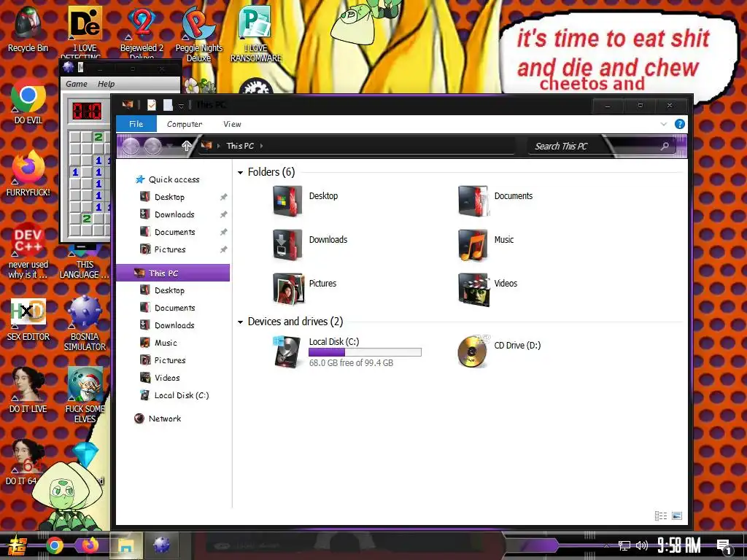747x560 pixels.
Task: Switch to details view layout icon
Action: (661, 516)
